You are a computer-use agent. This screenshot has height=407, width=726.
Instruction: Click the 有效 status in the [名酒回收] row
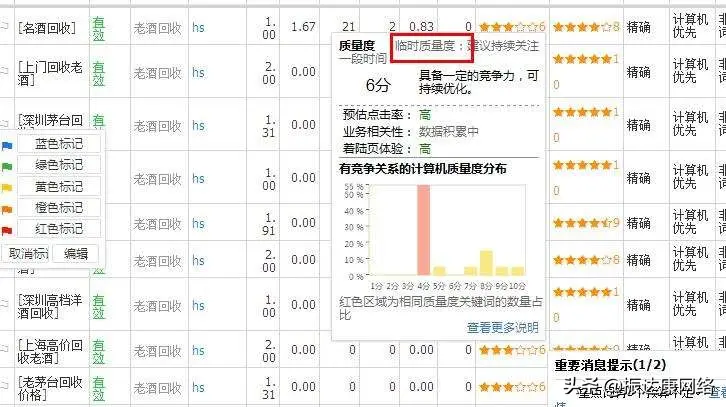coord(98,28)
